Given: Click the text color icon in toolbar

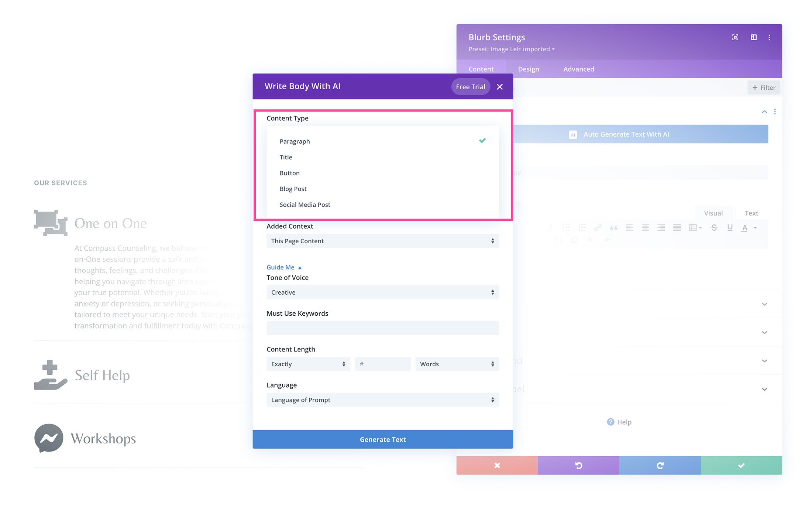Looking at the screenshot, I should pyautogui.click(x=744, y=228).
